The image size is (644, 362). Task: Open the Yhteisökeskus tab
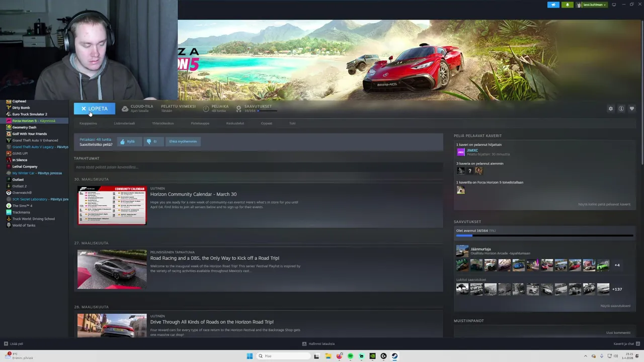163,123
